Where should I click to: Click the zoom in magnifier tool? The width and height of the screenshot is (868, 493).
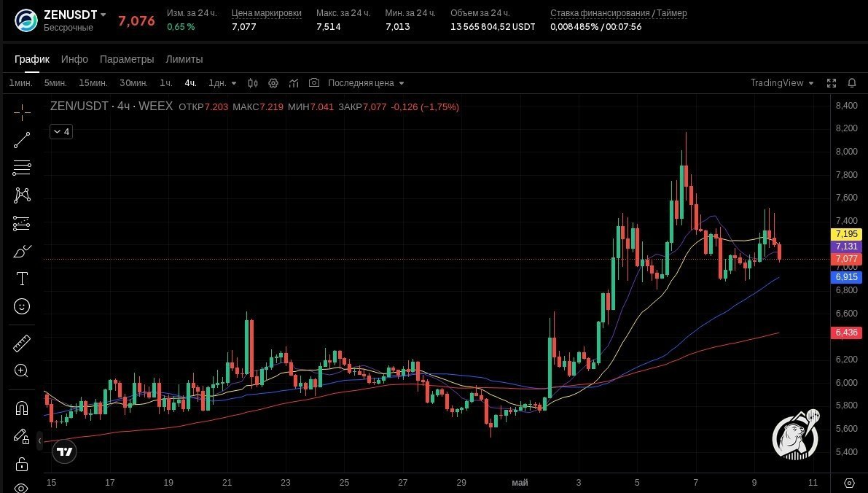[22, 370]
